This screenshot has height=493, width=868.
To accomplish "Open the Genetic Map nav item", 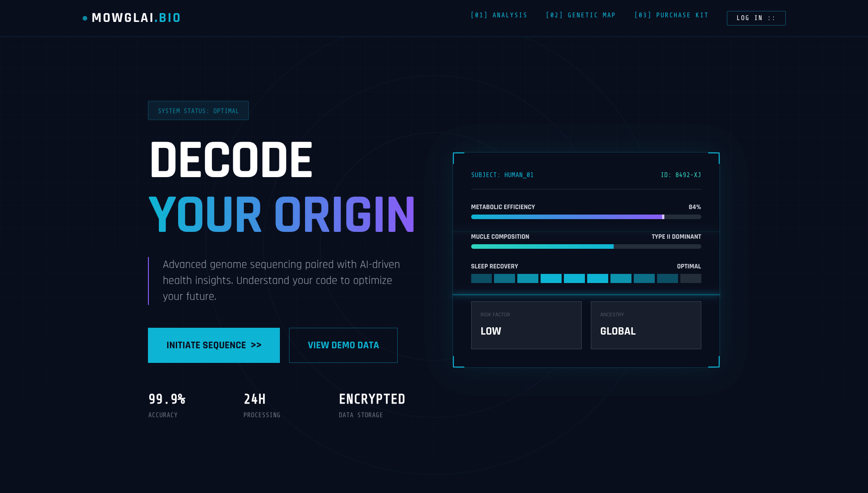I will point(580,15).
